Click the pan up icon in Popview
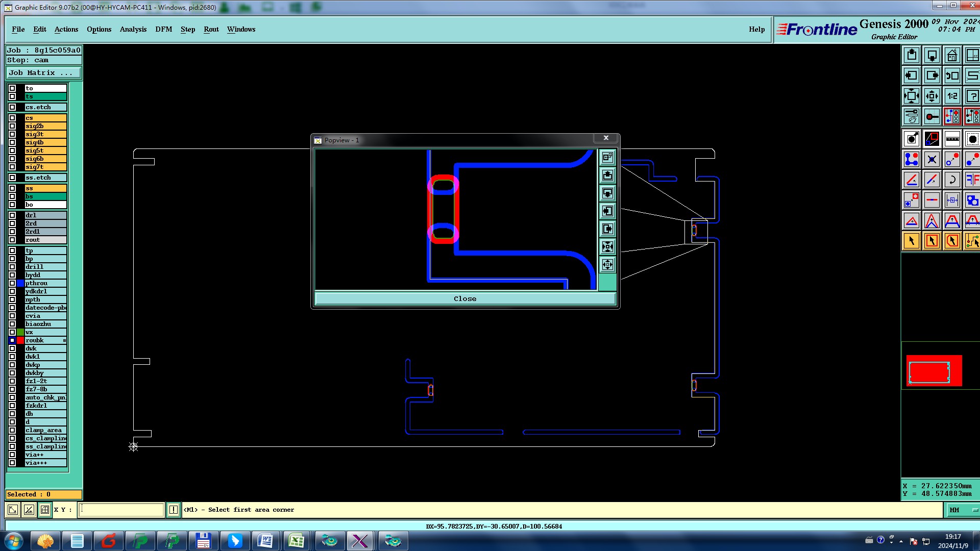980x551 pixels. pyautogui.click(x=607, y=176)
